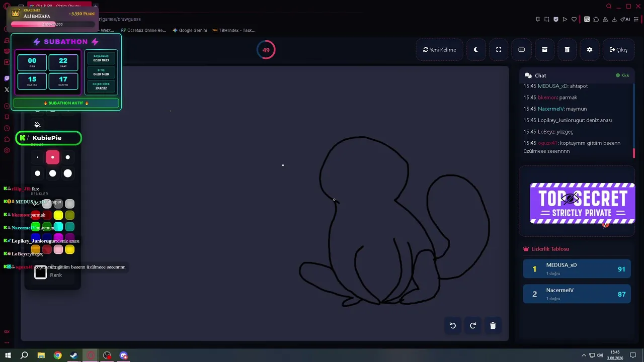This screenshot has height=362, width=644.
Task: Pick the pink color swatch
Action: click(x=58, y=250)
